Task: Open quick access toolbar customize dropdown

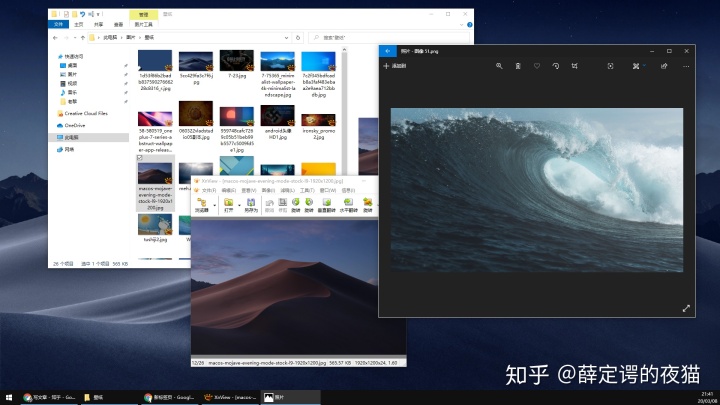Action: tap(98, 14)
